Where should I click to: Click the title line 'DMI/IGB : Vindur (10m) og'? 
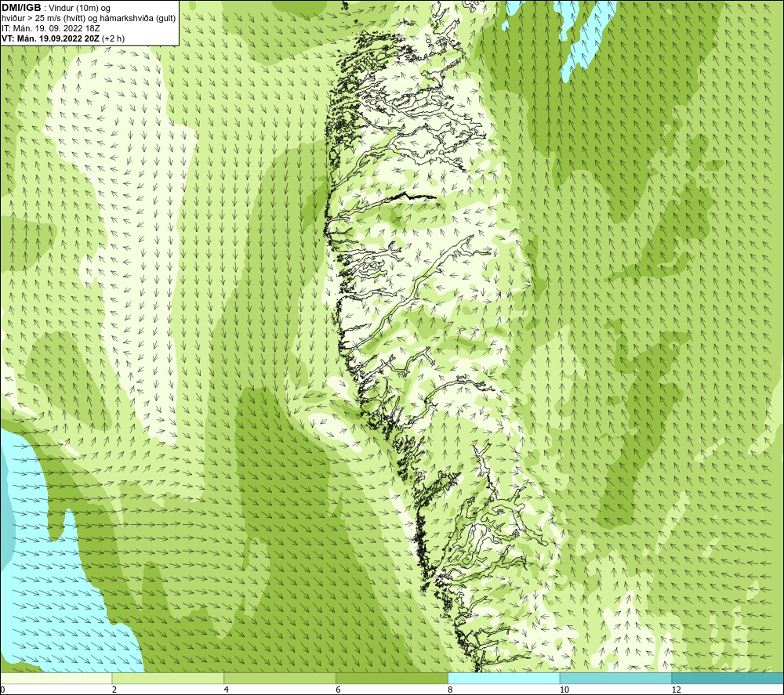[x=56, y=8]
